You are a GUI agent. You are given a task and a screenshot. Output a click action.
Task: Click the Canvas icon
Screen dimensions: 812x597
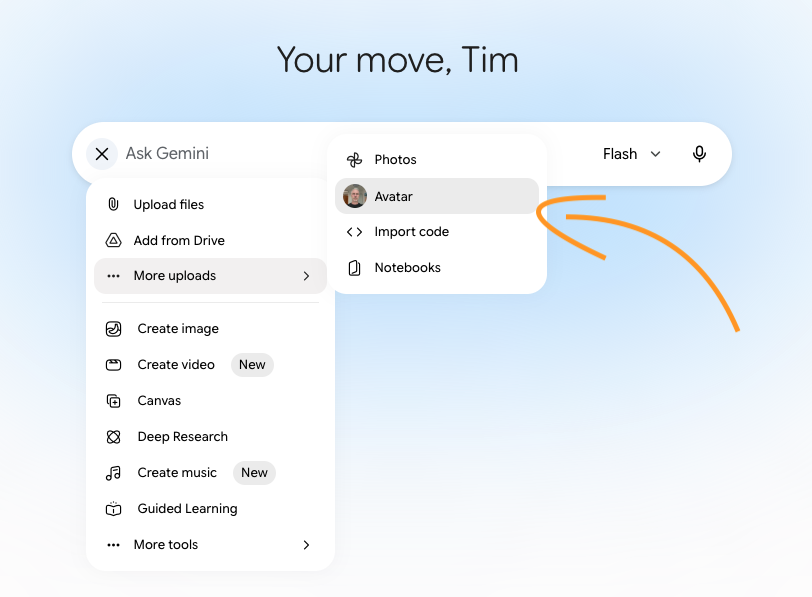113,401
